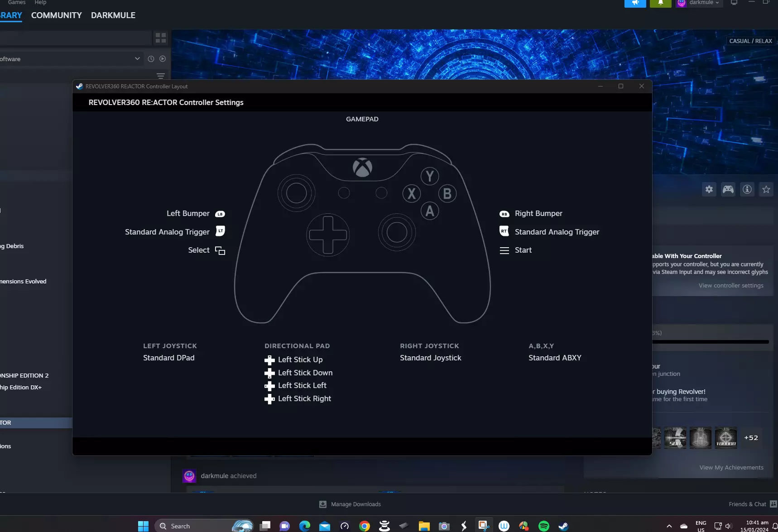Click the X button on controller diagram
778x532 pixels.
pos(412,194)
